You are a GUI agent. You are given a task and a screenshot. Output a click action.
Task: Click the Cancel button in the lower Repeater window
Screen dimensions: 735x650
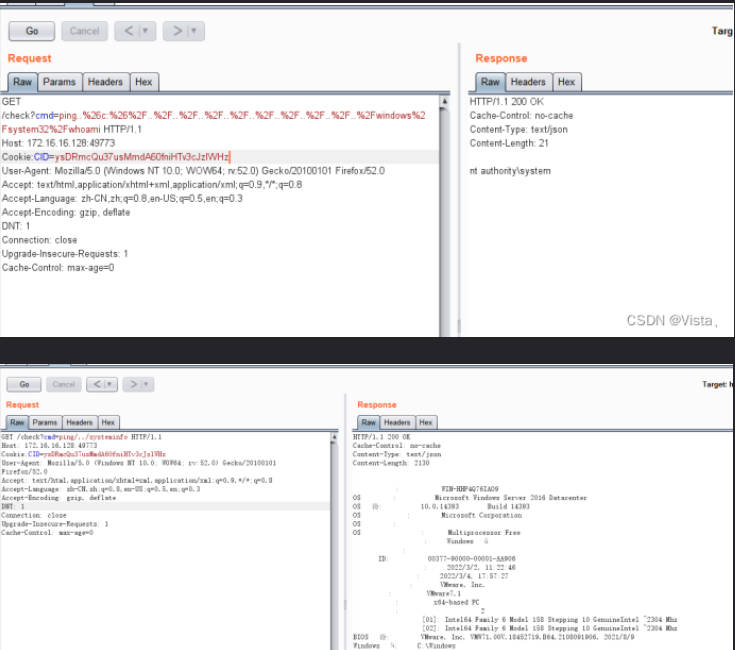pyautogui.click(x=64, y=384)
